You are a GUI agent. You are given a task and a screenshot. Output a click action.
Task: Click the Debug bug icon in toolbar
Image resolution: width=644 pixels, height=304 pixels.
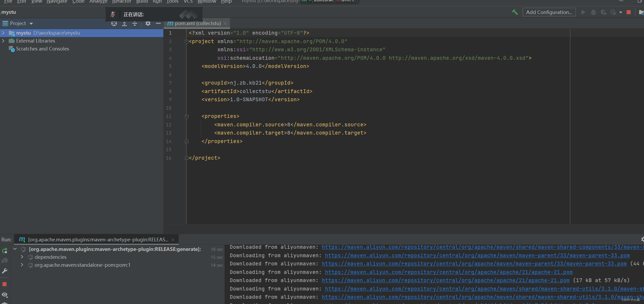pos(593,12)
